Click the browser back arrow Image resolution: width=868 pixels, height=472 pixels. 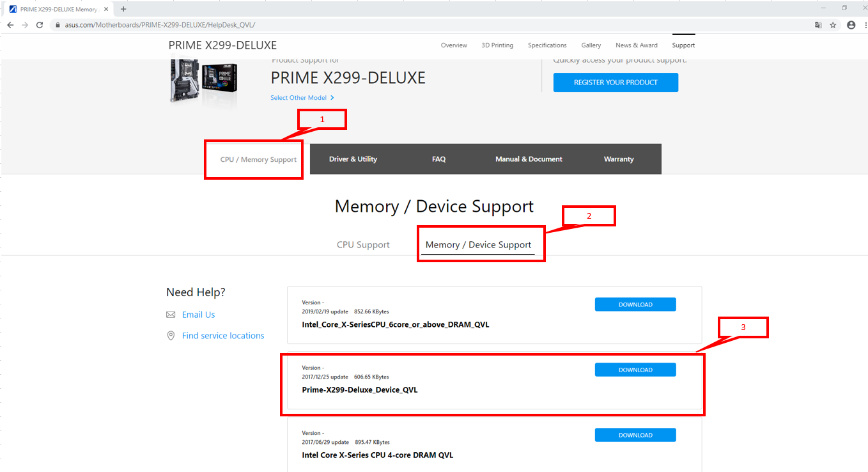click(x=10, y=25)
